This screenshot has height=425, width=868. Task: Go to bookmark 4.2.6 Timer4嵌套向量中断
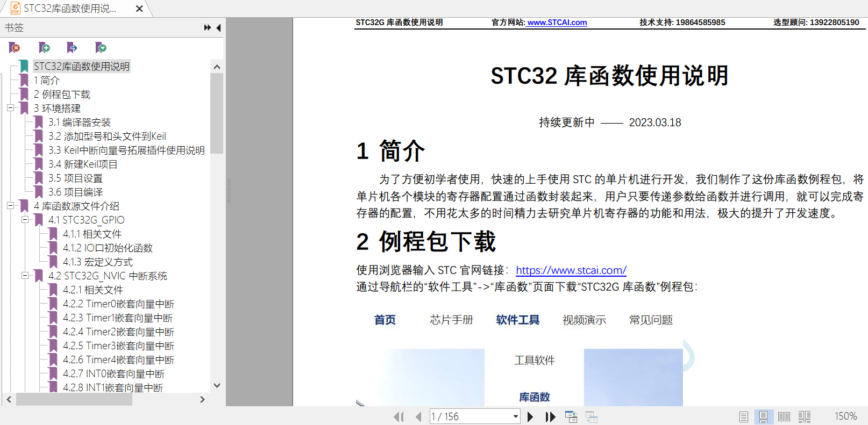pos(118,359)
